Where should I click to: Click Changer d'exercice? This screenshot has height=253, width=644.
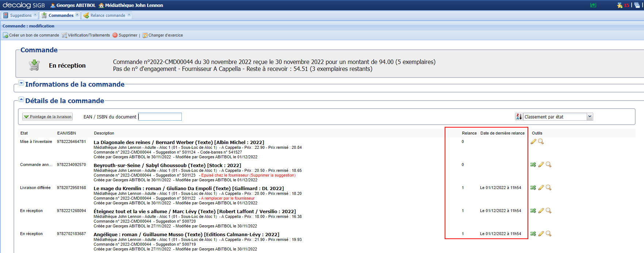click(x=163, y=35)
